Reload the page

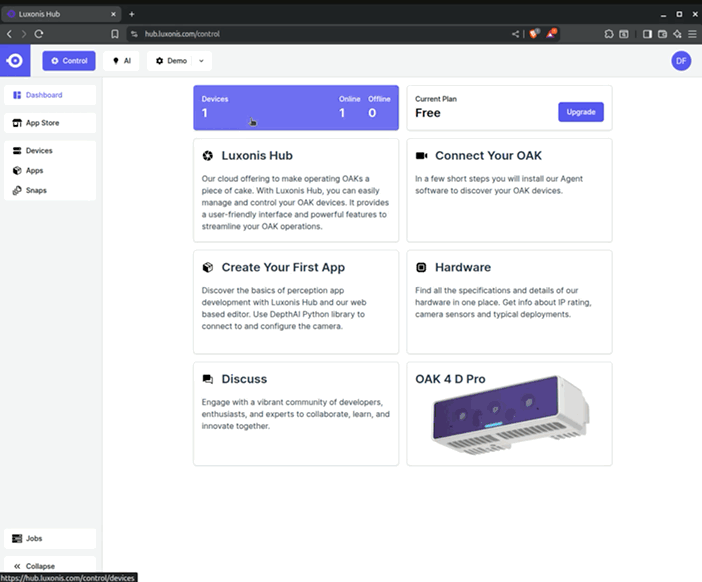pos(39,34)
